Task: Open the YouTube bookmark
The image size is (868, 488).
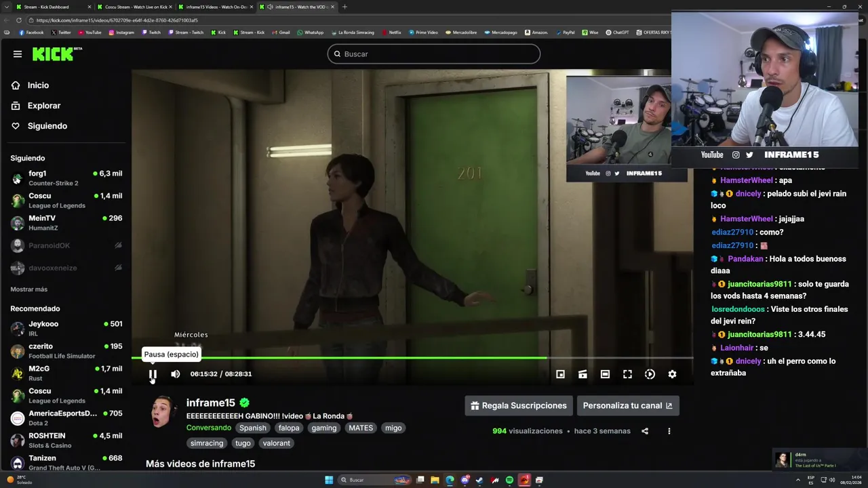Action: pyautogui.click(x=90, y=33)
